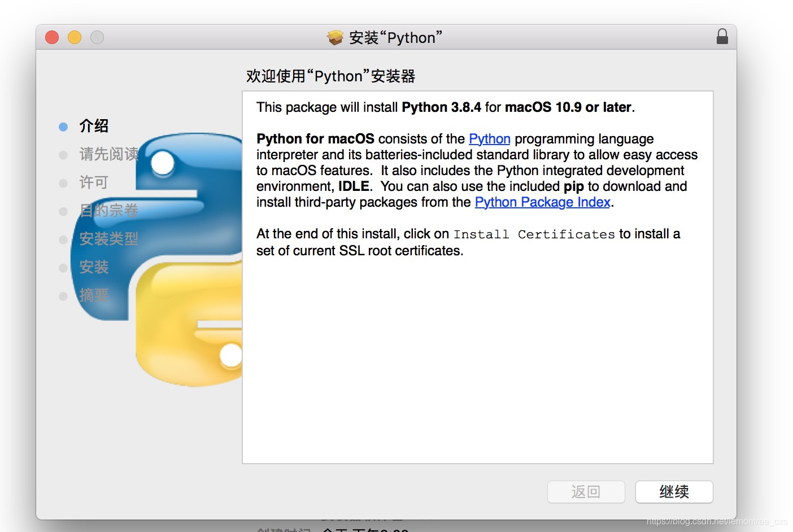Click the 返回 button
This screenshot has width=793, height=532.
point(586,492)
